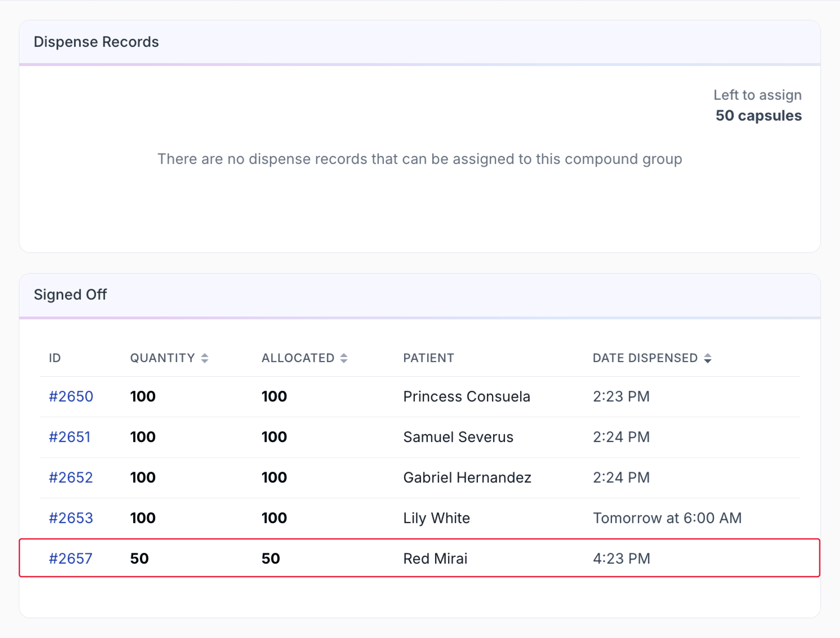Click the 4:23 PM dispensed time
The image size is (840, 638).
pos(622,559)
